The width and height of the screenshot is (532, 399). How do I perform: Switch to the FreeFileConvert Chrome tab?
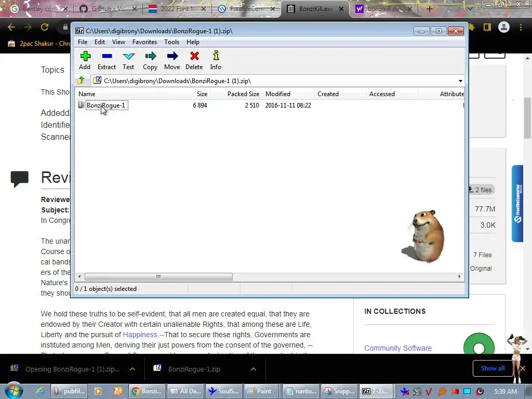pyautogui.click(x=246, y=8)
